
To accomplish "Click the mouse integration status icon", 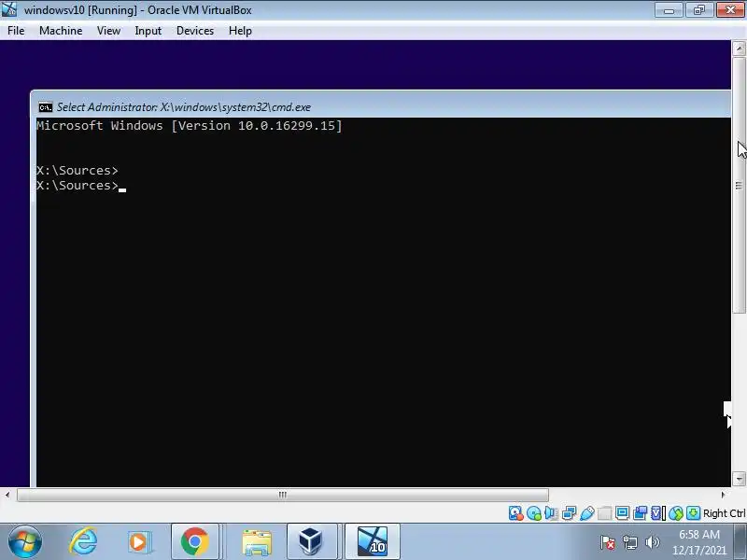I will 675,512.
